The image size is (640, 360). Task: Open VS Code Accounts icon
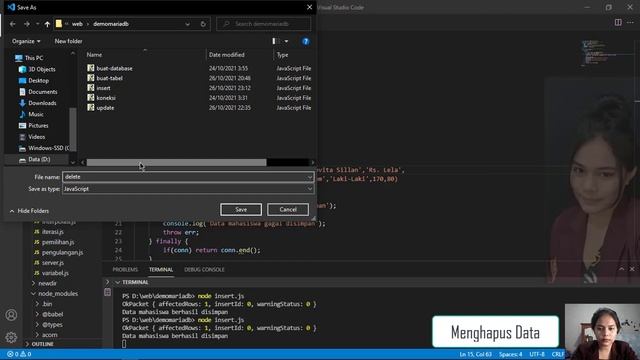11,315
